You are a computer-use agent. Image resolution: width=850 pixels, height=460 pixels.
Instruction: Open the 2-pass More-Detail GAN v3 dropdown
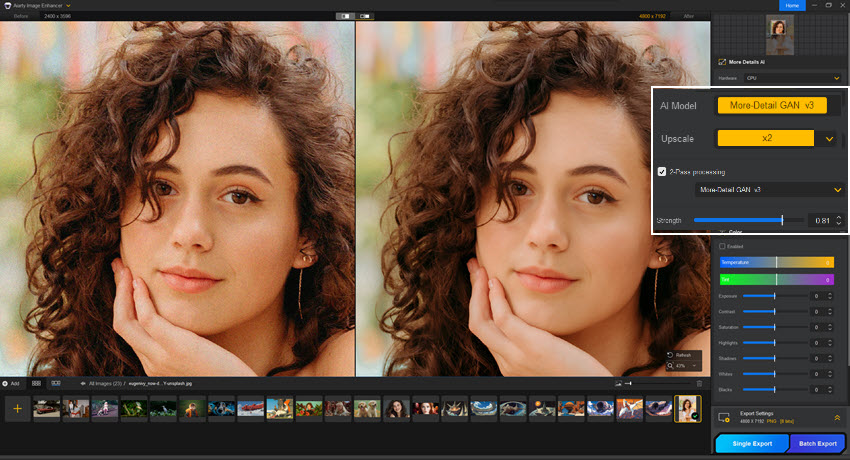(x=837, y=189)
